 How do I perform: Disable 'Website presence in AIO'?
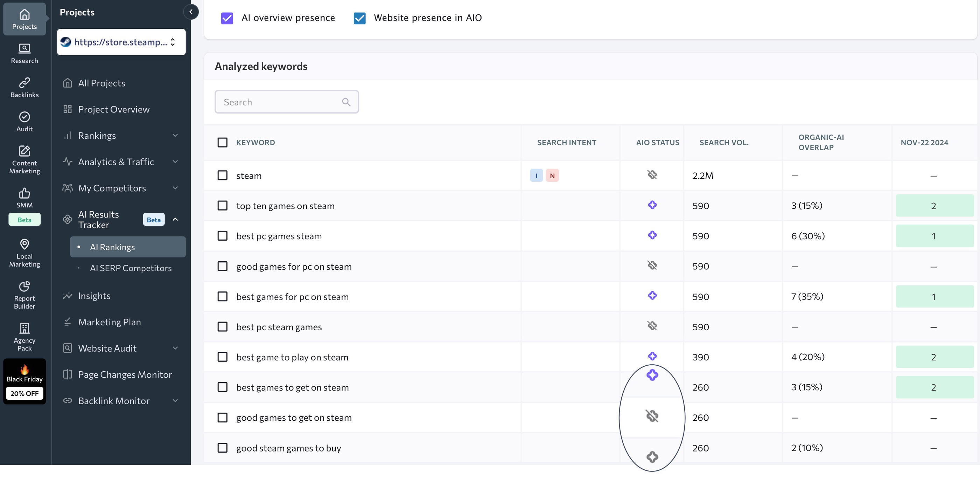359,18
